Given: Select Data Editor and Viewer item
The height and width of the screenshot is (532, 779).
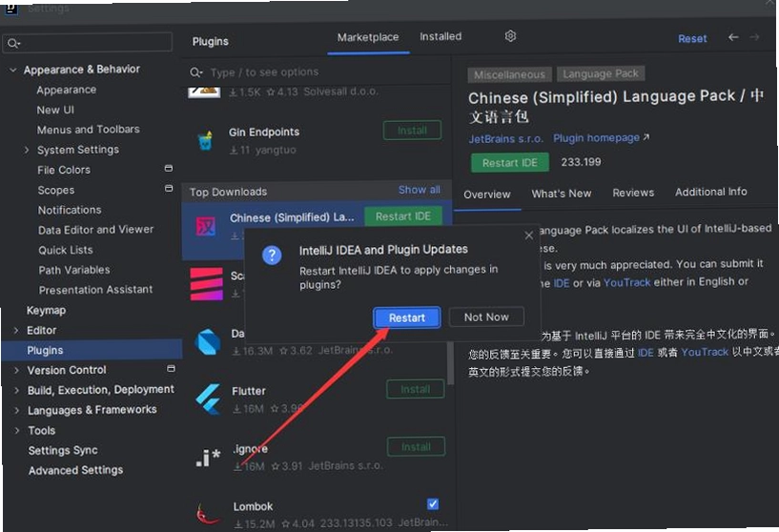Looking at the screenshot, I should tap(96, 230).
